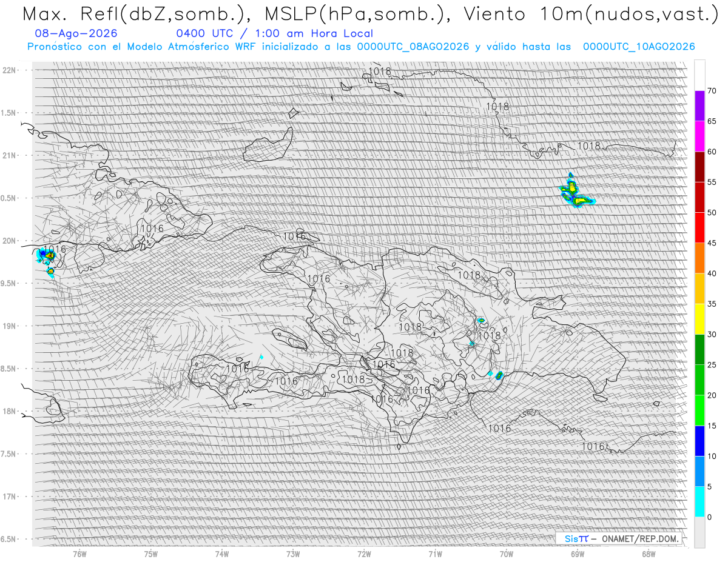The width and height of the screenshot is (728, 562).
Task: Click the date text "08-Ago-2026"
Action: 76,33
